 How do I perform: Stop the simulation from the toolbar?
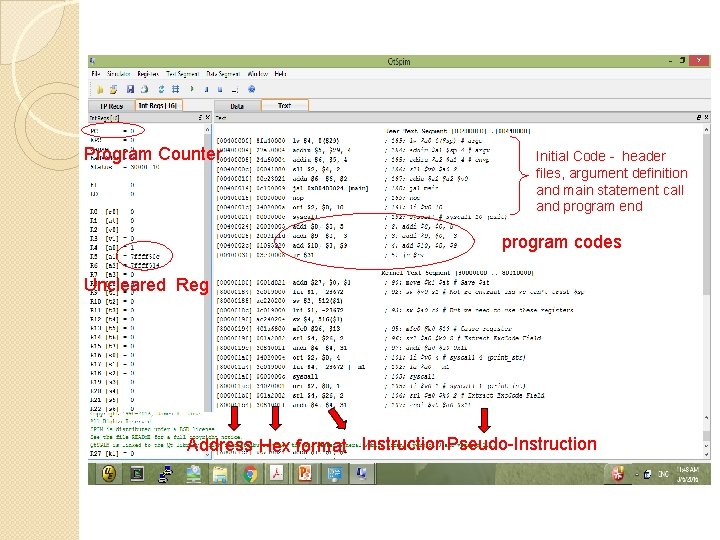[x=220, y=89]
